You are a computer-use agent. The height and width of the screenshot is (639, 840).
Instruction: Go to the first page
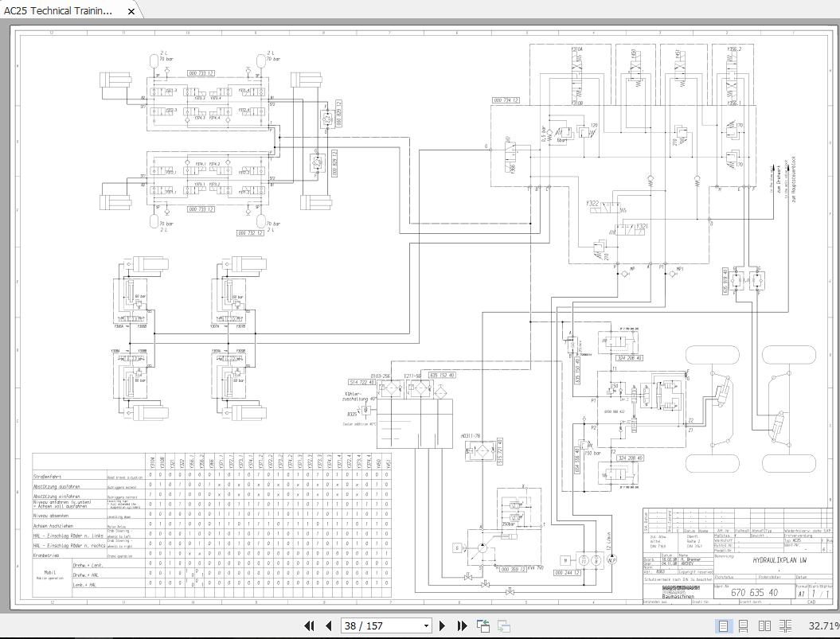click(309, 626)
